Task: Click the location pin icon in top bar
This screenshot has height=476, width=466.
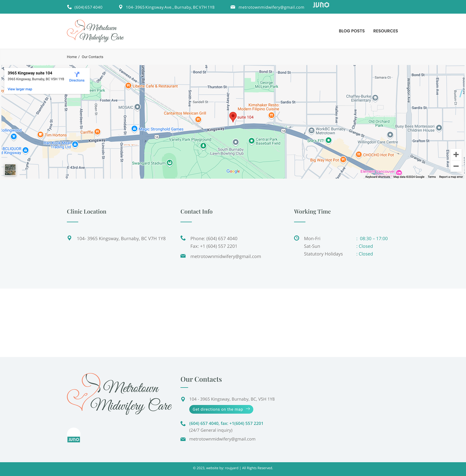Action: point(121,7)
